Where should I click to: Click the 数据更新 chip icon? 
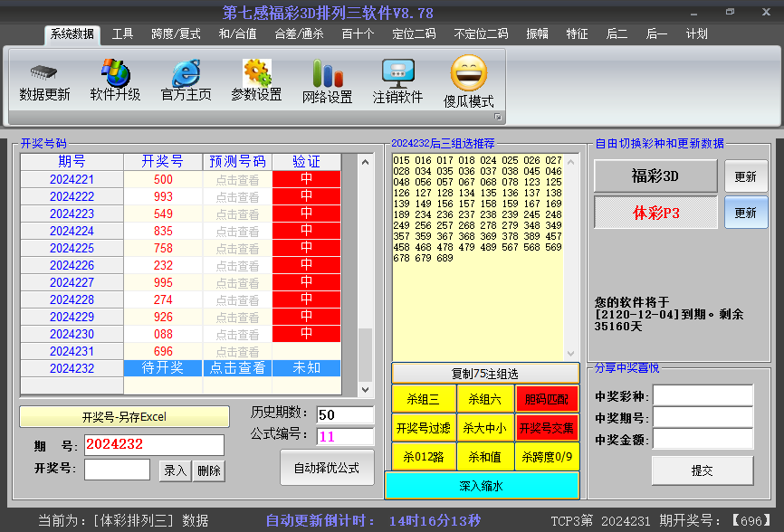pyautogui.click(x=44, y=72)
